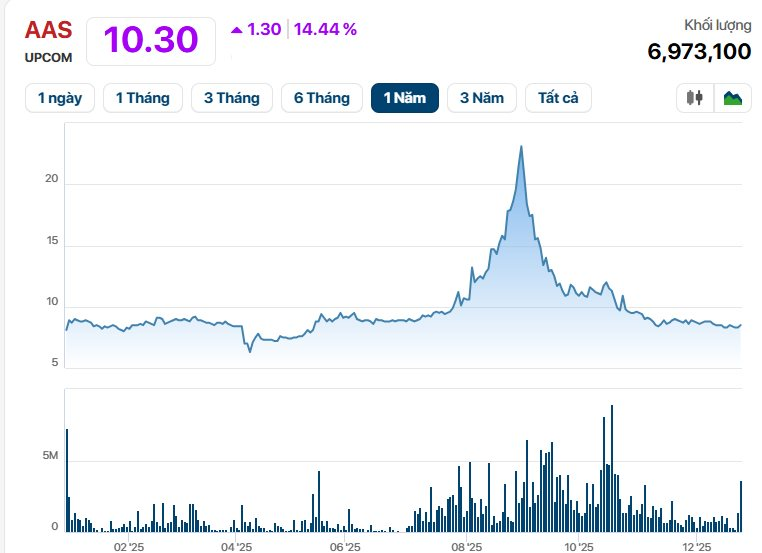Click the 14.44 % change percentage
This screenshot has width=762, height=553.
(x=325, y=29)
